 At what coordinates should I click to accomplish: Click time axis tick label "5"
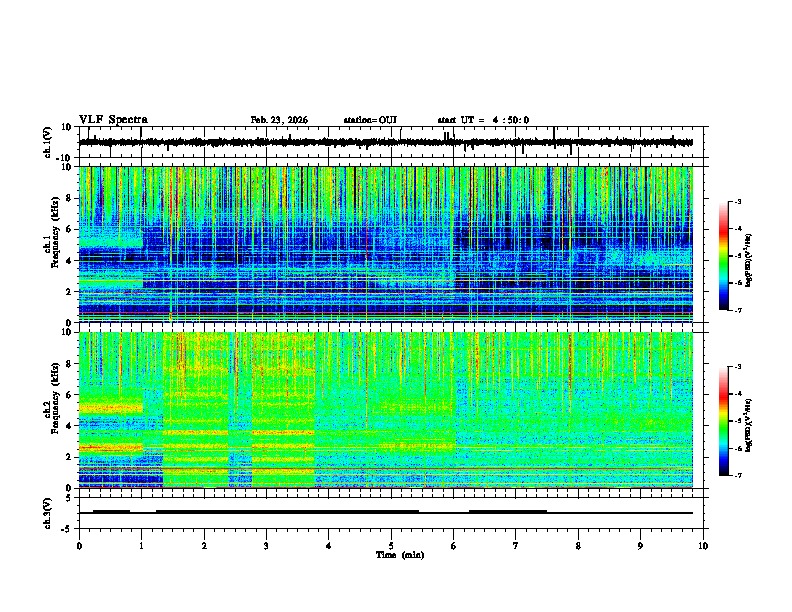391,546
